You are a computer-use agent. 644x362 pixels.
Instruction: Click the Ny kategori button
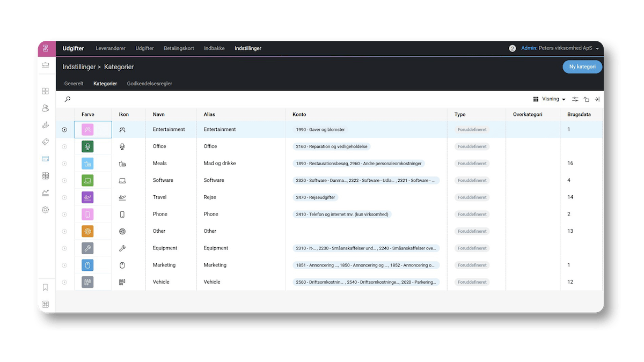(x=582, y=67)
